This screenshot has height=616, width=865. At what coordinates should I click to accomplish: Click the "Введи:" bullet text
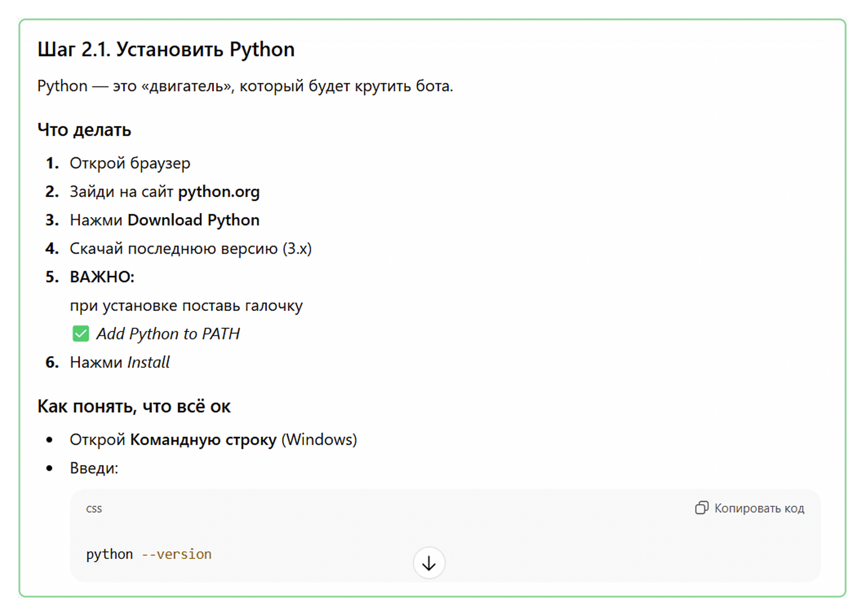[94, 468]
